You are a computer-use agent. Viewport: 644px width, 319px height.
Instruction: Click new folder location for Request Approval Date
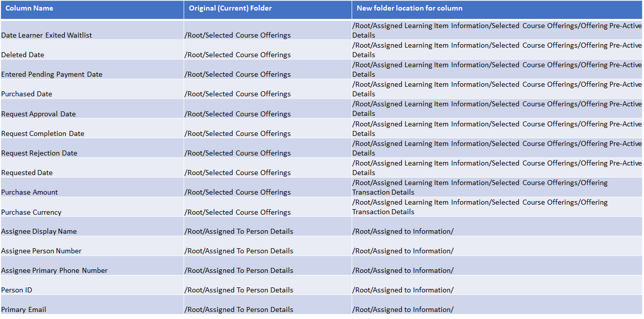[497, 108]
